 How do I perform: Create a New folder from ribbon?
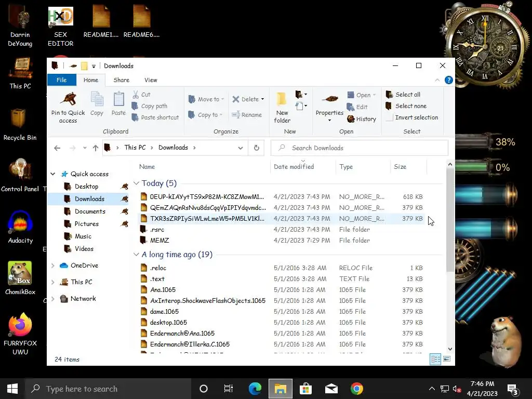pyautogui.click(x=282, y=108)
